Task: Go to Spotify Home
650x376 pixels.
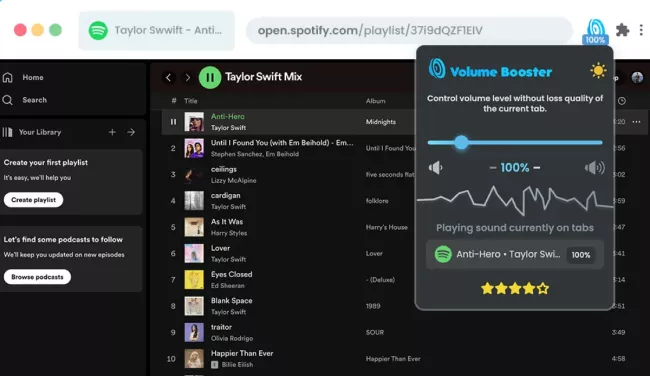Action: [x=33, y=78]
